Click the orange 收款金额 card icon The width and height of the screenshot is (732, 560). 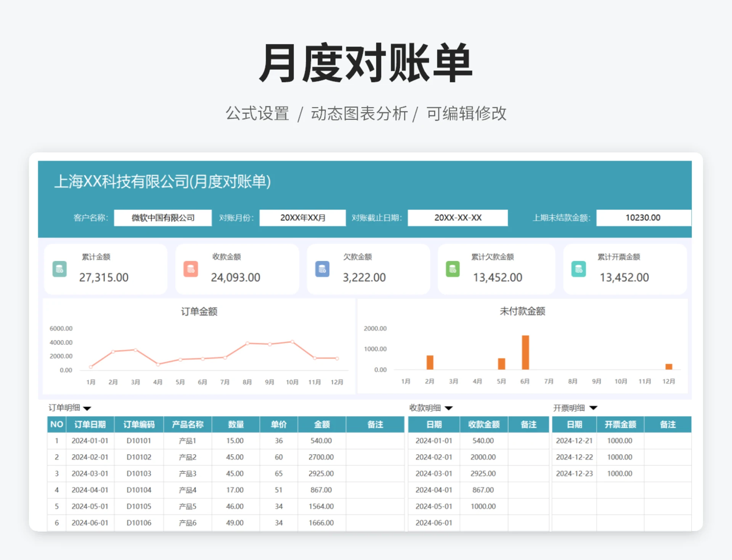191,269
